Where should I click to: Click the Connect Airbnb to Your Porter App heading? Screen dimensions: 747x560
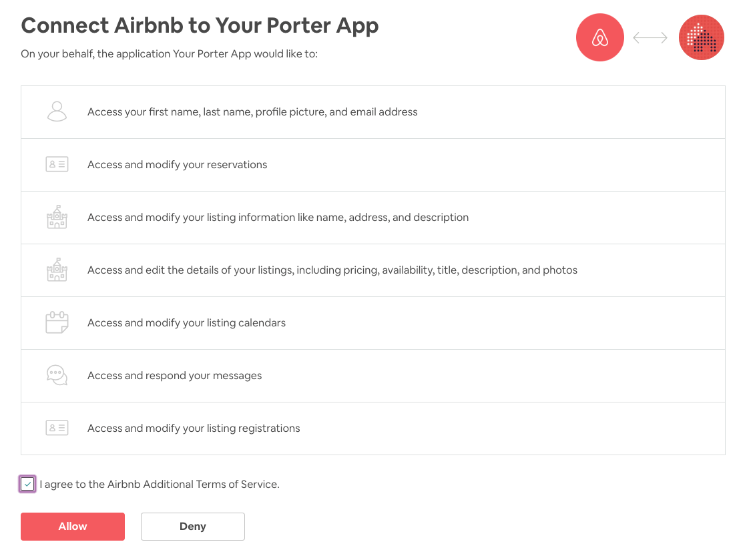pos(200,25)
